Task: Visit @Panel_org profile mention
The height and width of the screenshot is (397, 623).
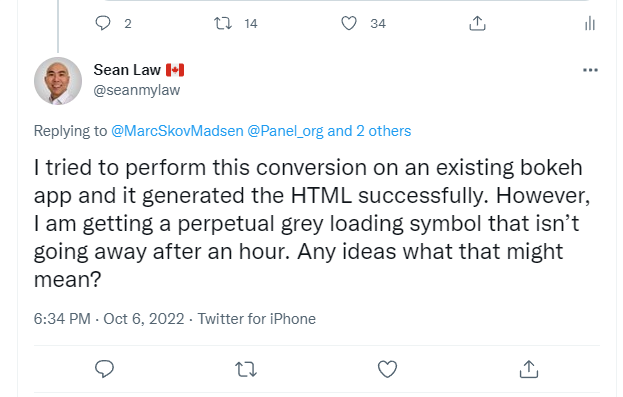Action: (x=285, y=131)
